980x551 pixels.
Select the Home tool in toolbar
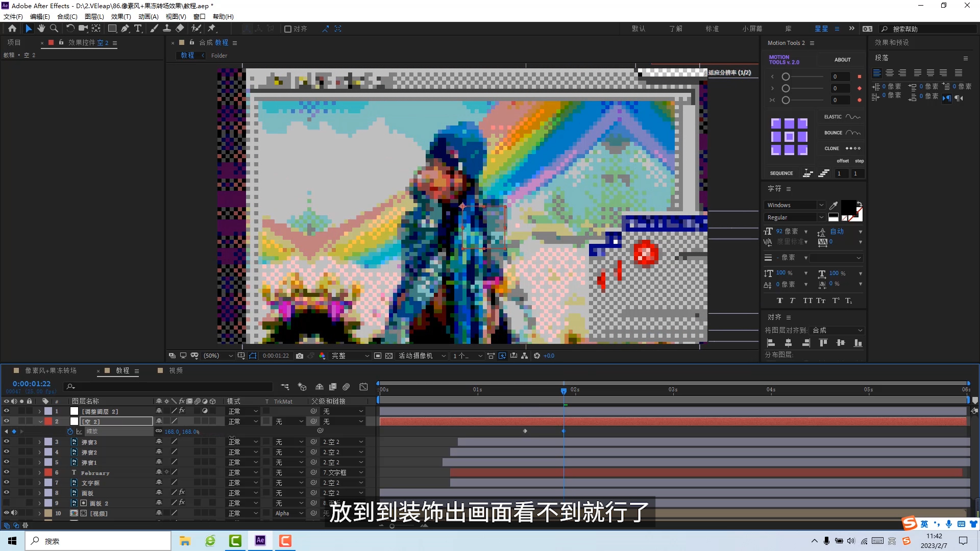click(12, 29)
